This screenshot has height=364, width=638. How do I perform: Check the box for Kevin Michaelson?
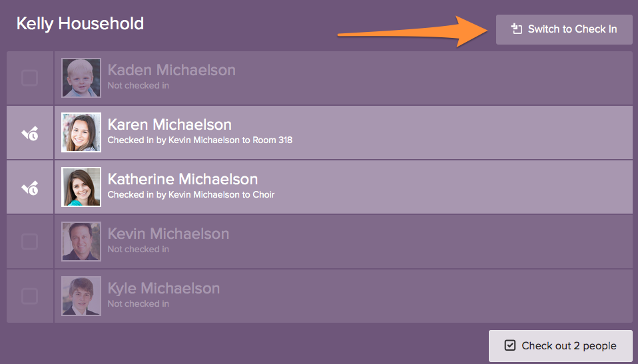[x=30, y=242]
